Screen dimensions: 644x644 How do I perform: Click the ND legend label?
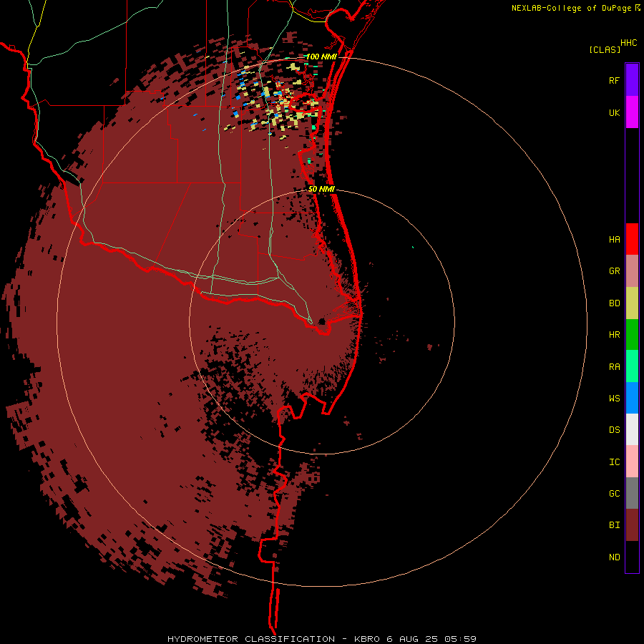coord(614,557)
